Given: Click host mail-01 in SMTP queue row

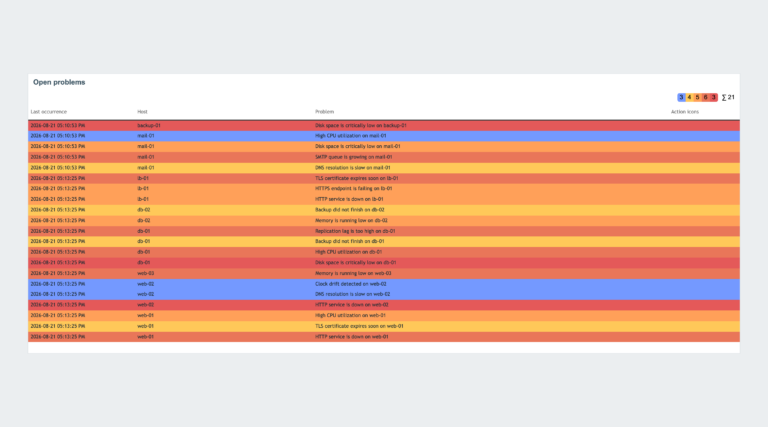Looking at the screenshot, I should (x=145, y=157).
